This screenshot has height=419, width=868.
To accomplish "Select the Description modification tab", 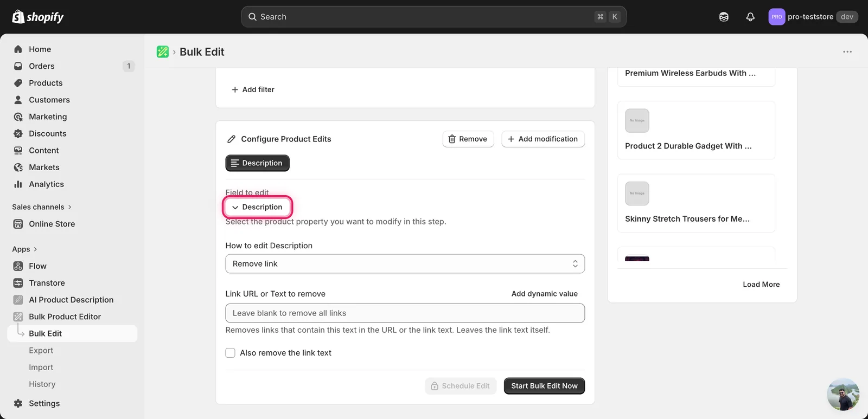I will (x=257, y=163).
